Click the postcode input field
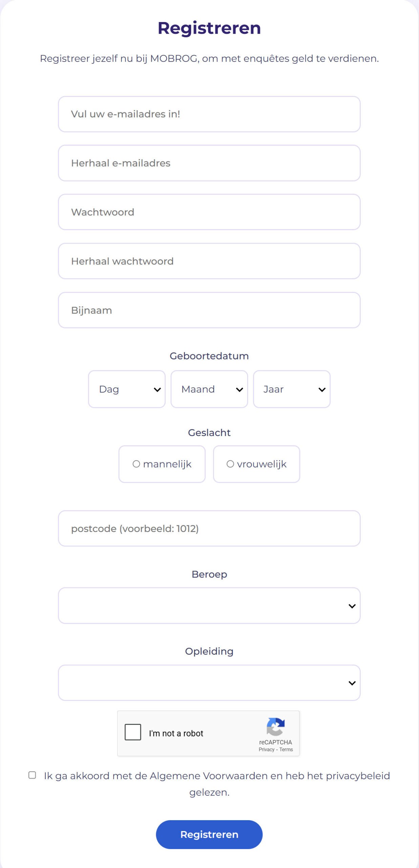Image resolution: width=419 pixels, height=868 pixels. pyautogui.click(x=209, y=529)
